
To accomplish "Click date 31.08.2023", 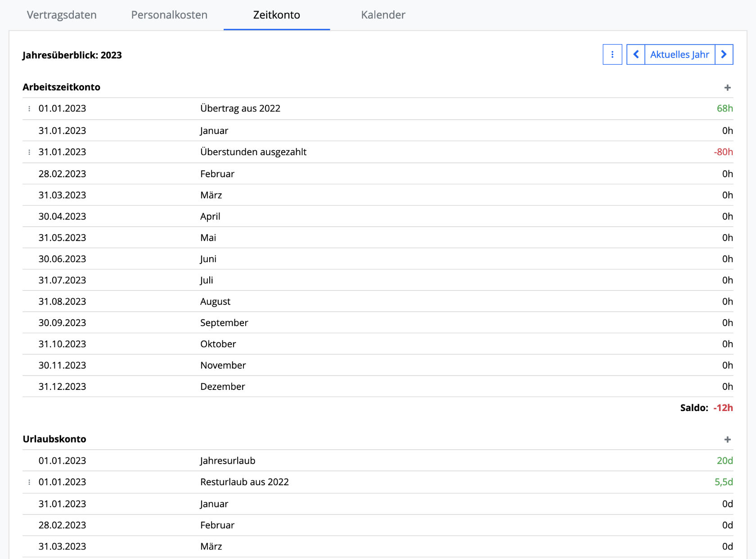I will tap(62, 302).
